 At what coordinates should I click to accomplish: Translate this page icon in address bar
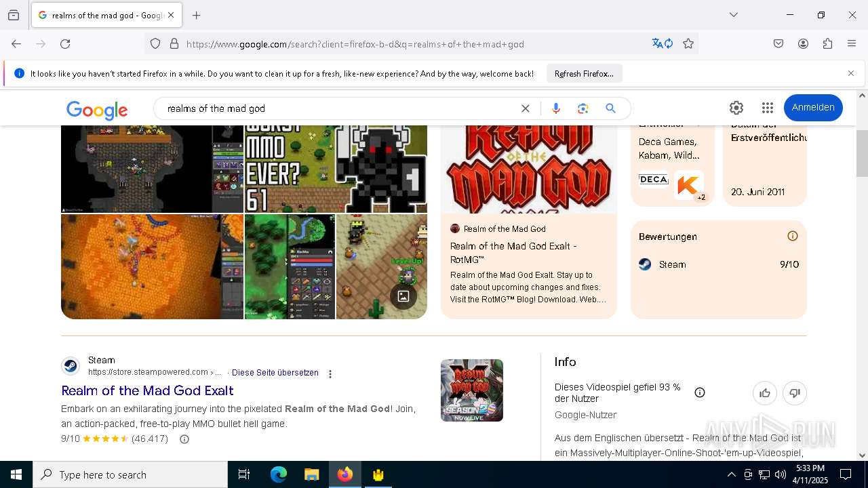663,44
